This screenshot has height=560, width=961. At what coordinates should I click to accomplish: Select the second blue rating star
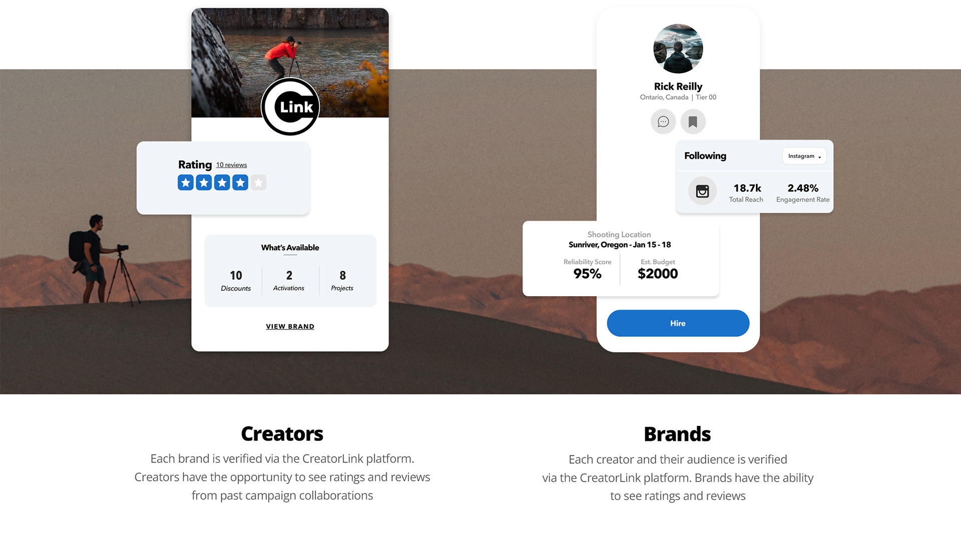click(x=204, y=183)
